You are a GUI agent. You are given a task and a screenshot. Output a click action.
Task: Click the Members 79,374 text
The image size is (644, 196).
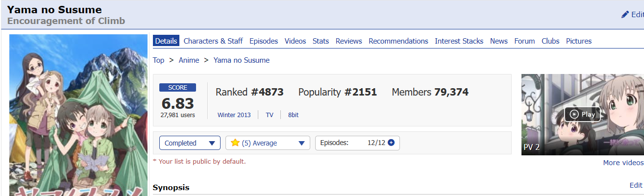[430, 92]
